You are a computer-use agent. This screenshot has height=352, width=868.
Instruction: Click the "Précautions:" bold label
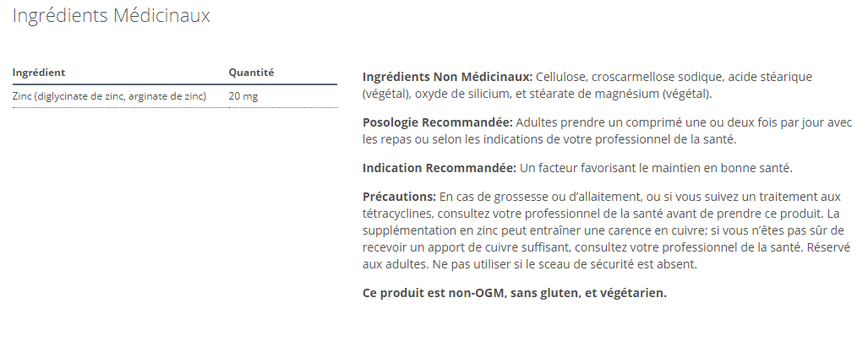(x=399, y=196)
